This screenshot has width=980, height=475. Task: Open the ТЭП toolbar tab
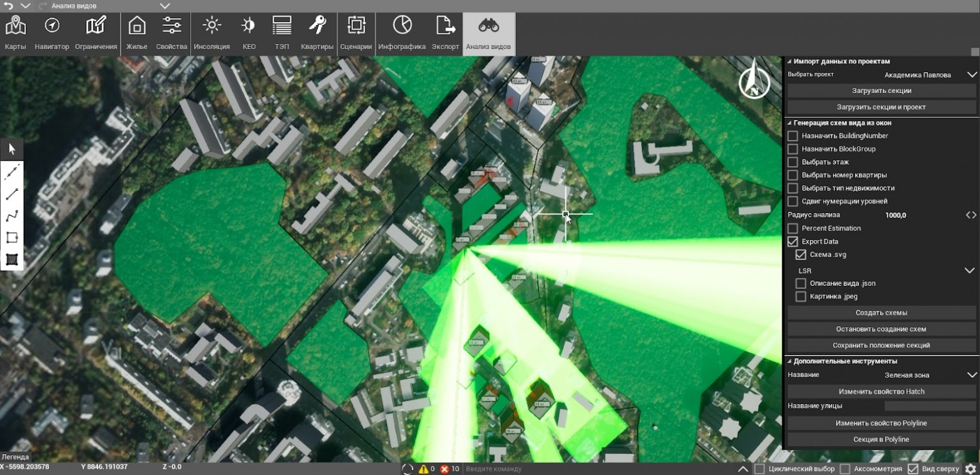[x=282, y=33]
